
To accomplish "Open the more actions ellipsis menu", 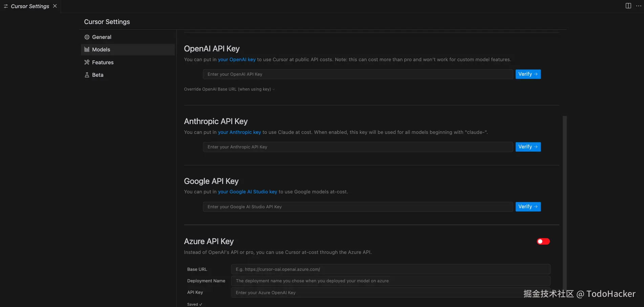I will (639, 6).
